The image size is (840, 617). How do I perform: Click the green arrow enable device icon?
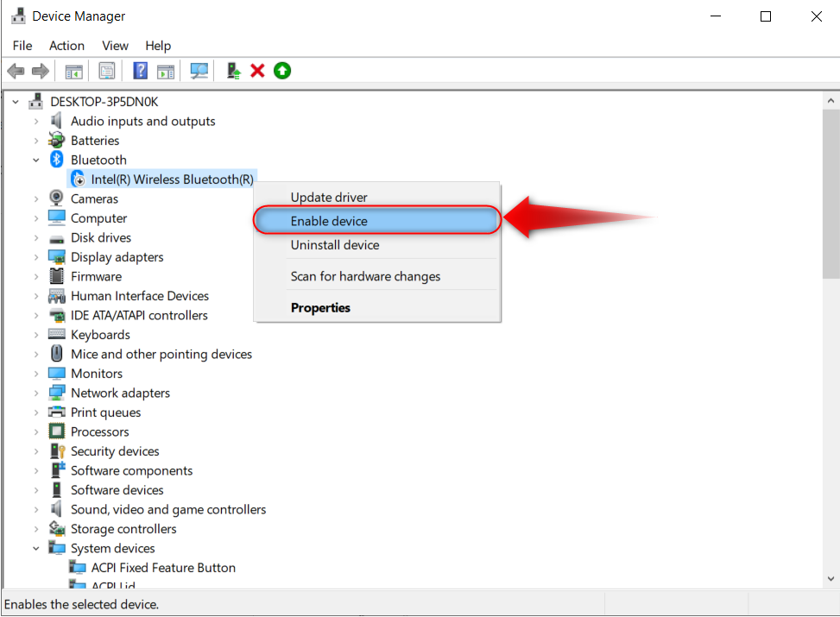coord(282,71)
